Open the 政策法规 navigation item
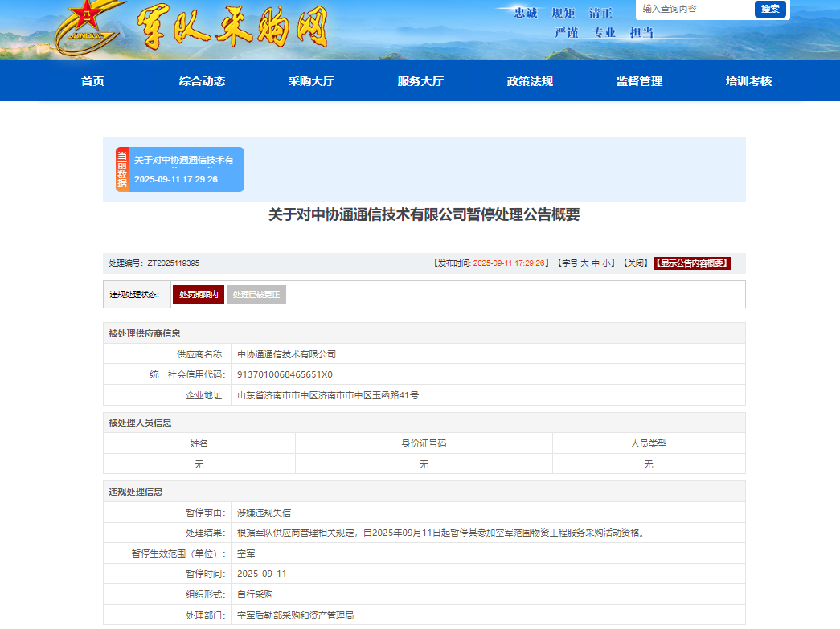Image resolution: width=840 pixels, height=629 pixels. (x=530, y=81)
